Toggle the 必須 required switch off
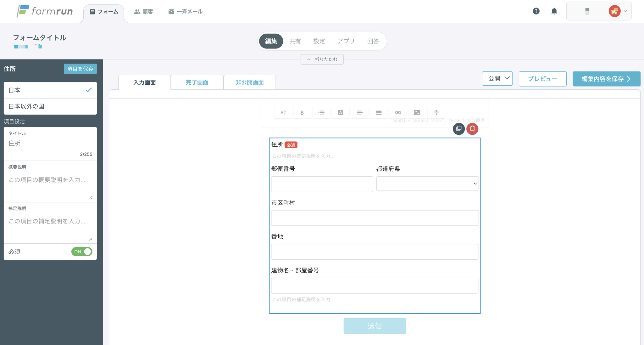The width and height of the screenshot is (644, 345). pyautogui.click(x=82, y=252)
